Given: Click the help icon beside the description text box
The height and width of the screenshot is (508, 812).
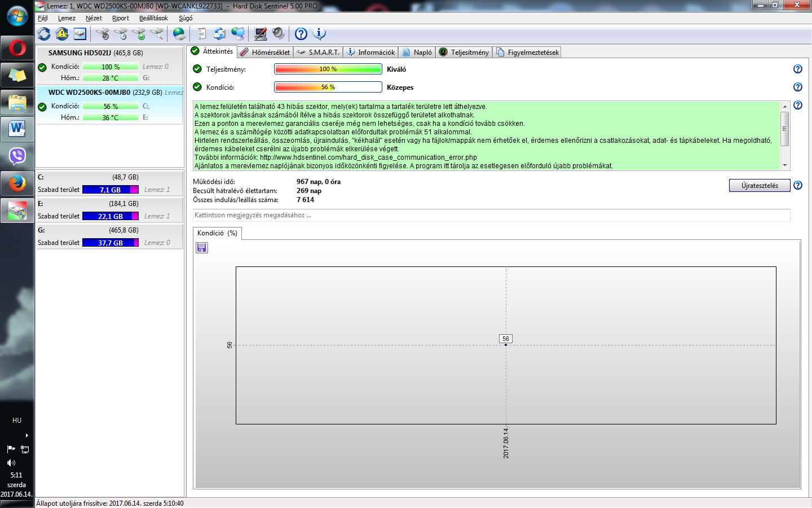Looking at the screenshot, I should 798,105.
